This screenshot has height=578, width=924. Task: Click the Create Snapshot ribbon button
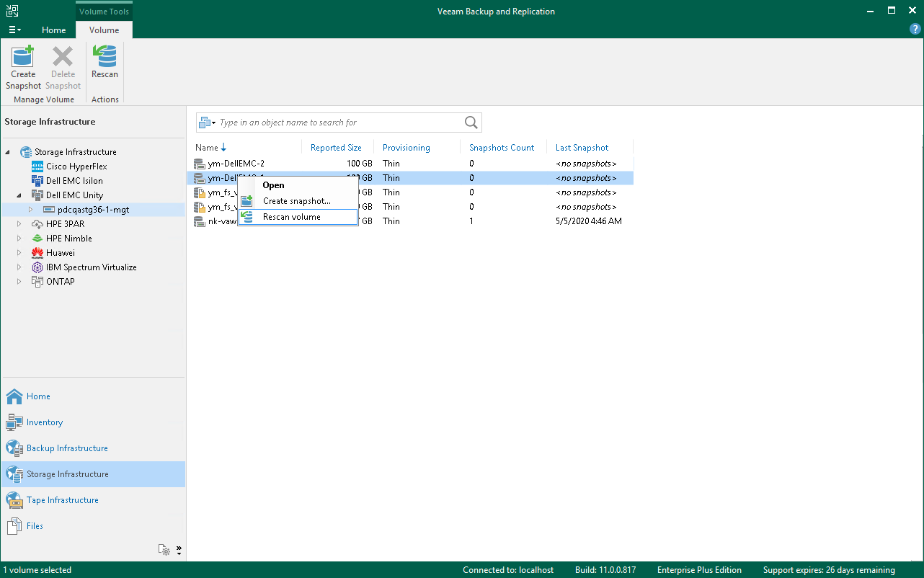tap(23, 68)
